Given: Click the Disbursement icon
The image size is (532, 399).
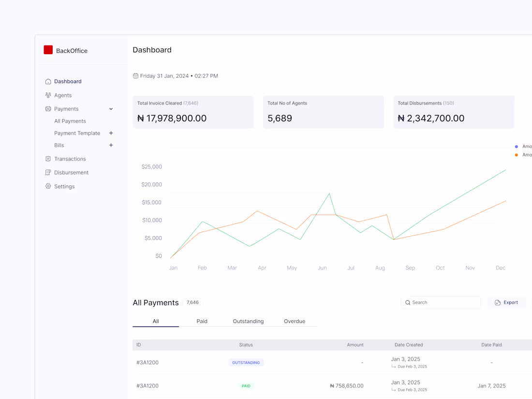Looking at the screenshot, I should (48, 172).
